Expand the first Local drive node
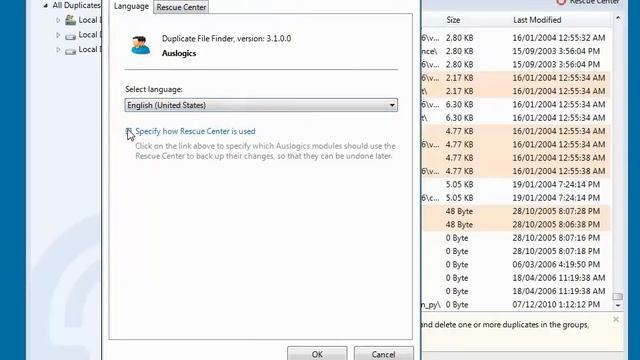Viewport: 640px width, 360px height. (58, 20)
